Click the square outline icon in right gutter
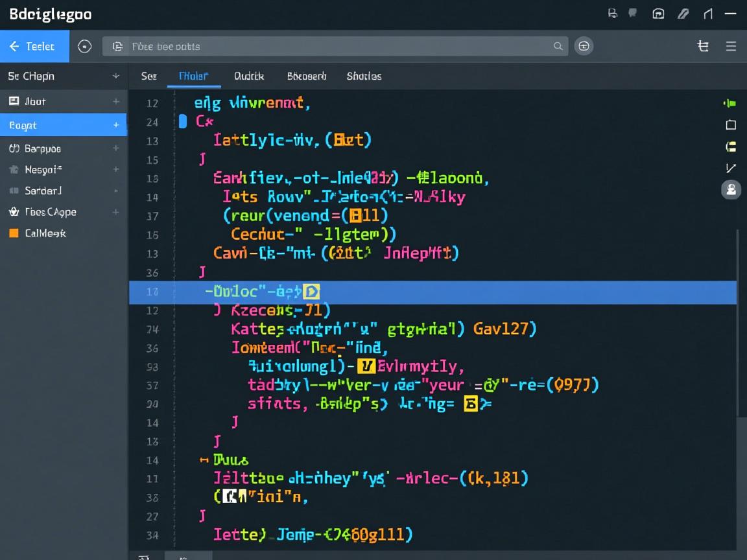This screenshot has height=560, width=747. click(731, 125)
